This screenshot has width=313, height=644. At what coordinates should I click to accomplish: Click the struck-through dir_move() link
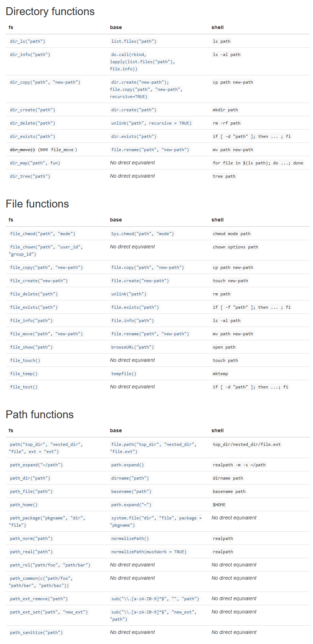(23, 150)
